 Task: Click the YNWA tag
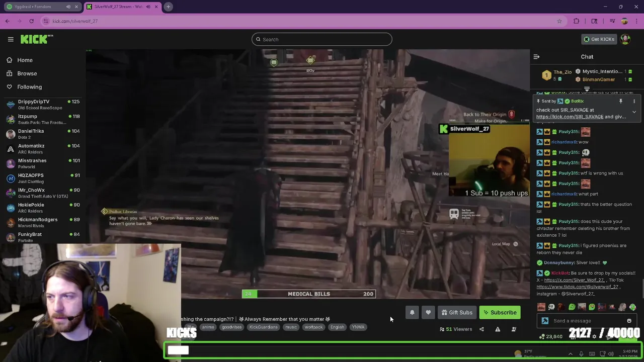[358, 327]
